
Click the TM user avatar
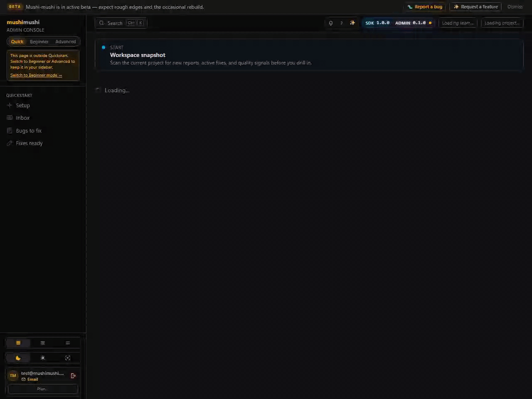(x=13, y=376)
